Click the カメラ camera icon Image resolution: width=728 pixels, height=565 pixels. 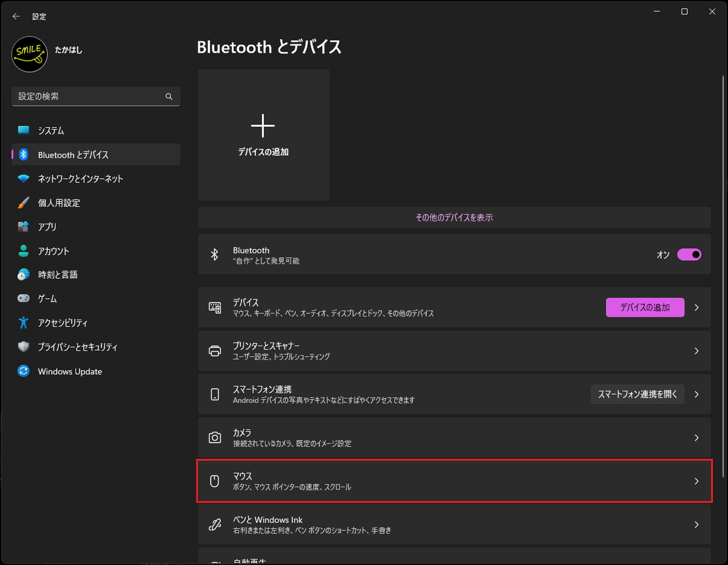[x=215, y=438]
